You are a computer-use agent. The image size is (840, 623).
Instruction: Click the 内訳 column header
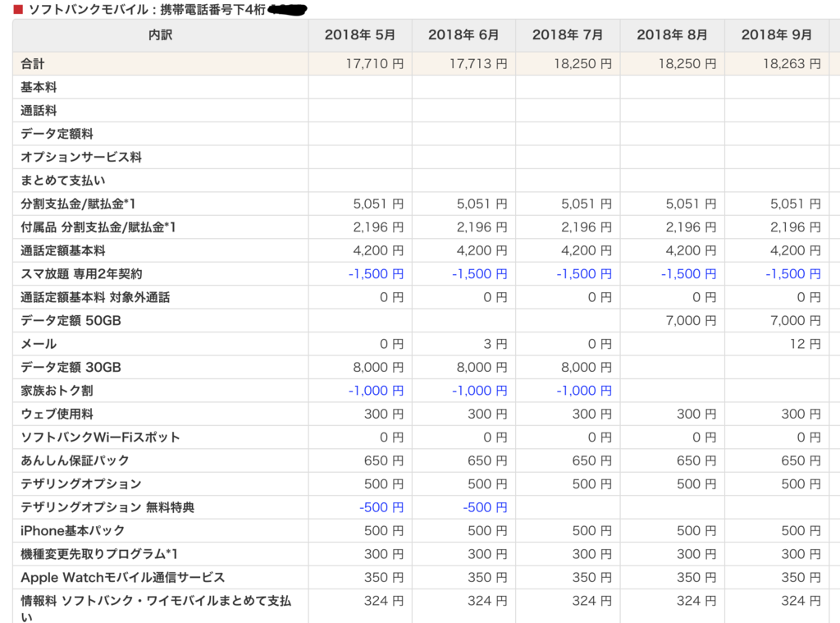tap(160, 34)
